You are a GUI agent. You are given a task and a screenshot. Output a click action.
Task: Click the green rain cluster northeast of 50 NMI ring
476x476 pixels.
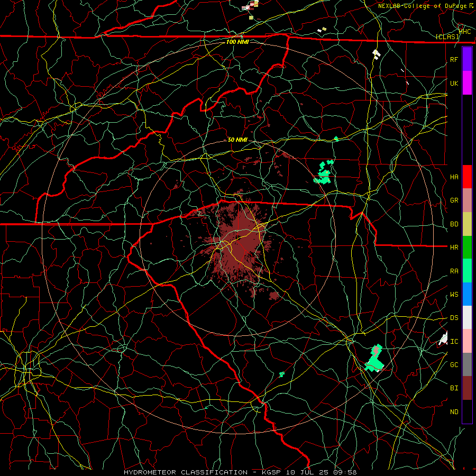[x=324, y=172]
